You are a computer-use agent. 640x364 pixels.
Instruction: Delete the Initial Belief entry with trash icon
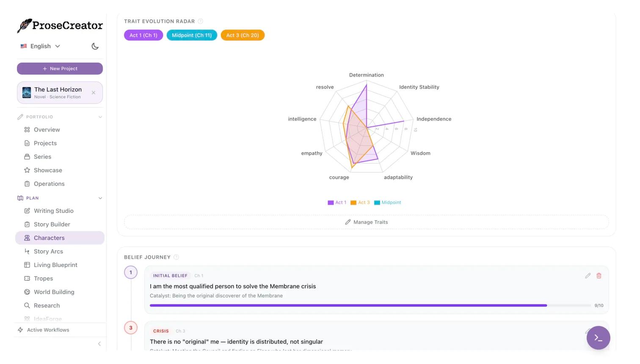(x=599, y=275)
